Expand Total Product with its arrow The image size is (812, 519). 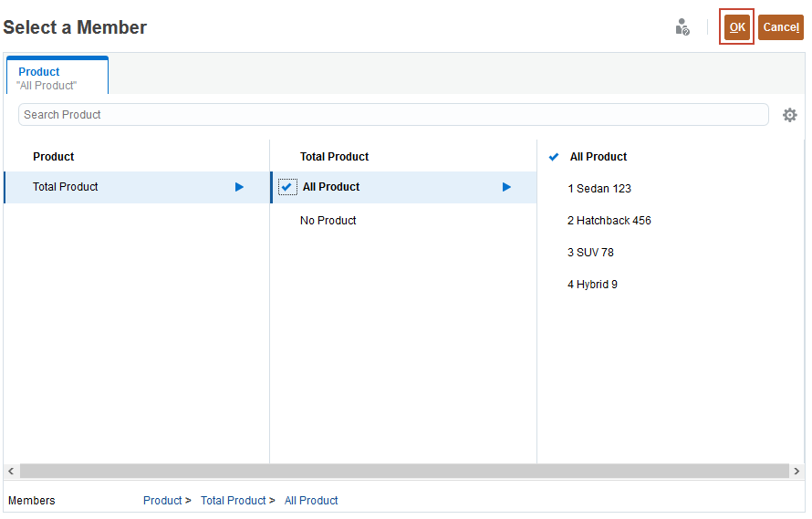click(239, 187)
